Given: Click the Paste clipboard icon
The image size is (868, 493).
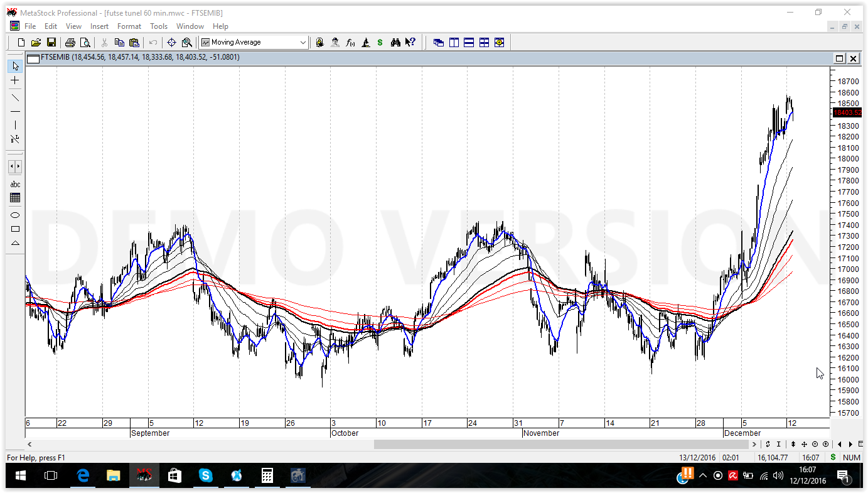Looking at the screenshot, I should [134, 42].
